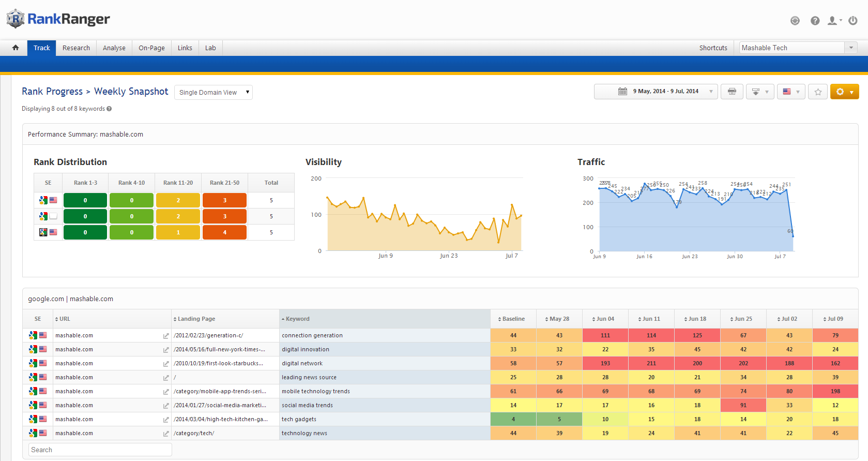Click the power logout icon

(x=853, y=21)
